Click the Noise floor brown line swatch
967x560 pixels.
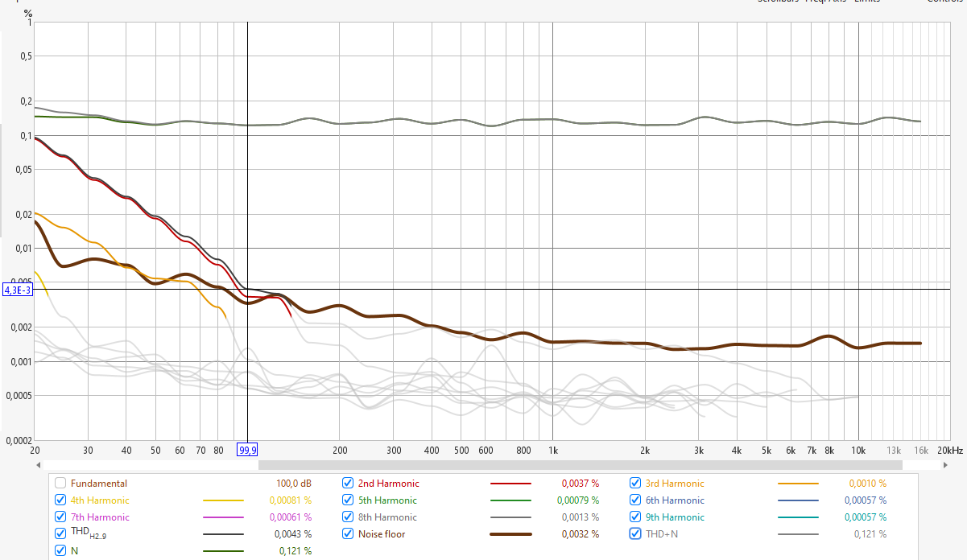pos(510,534)
